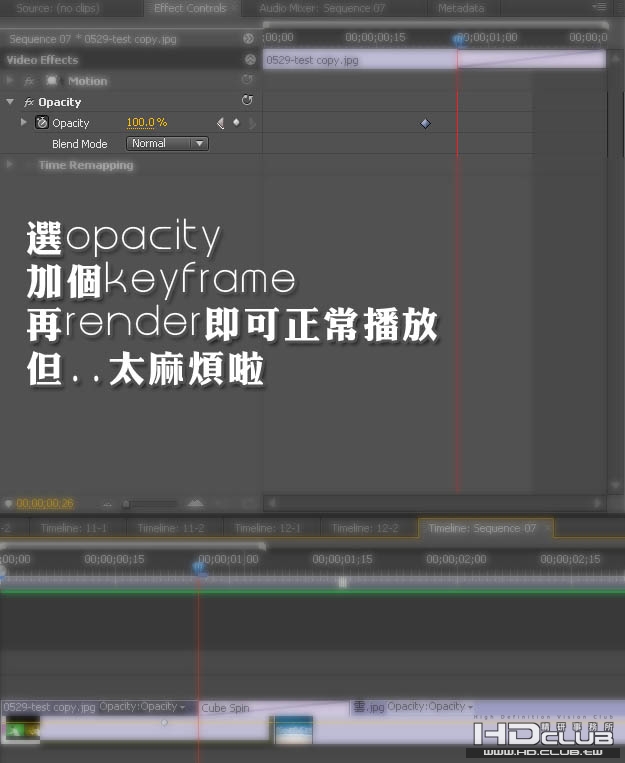Expand the Motion effect properties
Viewport: 625px width, 763px height.
[9, 80]
